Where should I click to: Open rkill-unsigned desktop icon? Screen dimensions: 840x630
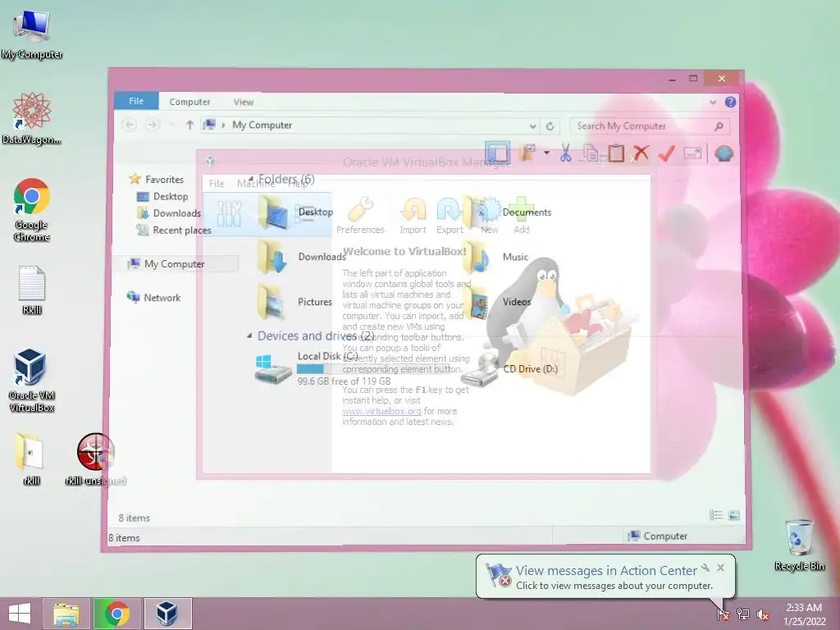click(95, 459)
